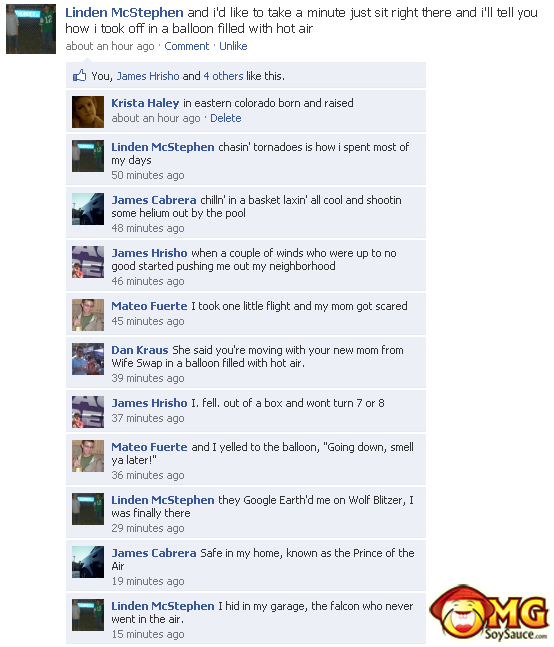Select James Hrisho's avatar on the 37 minutes comment
554x647 pixels.
88,412
